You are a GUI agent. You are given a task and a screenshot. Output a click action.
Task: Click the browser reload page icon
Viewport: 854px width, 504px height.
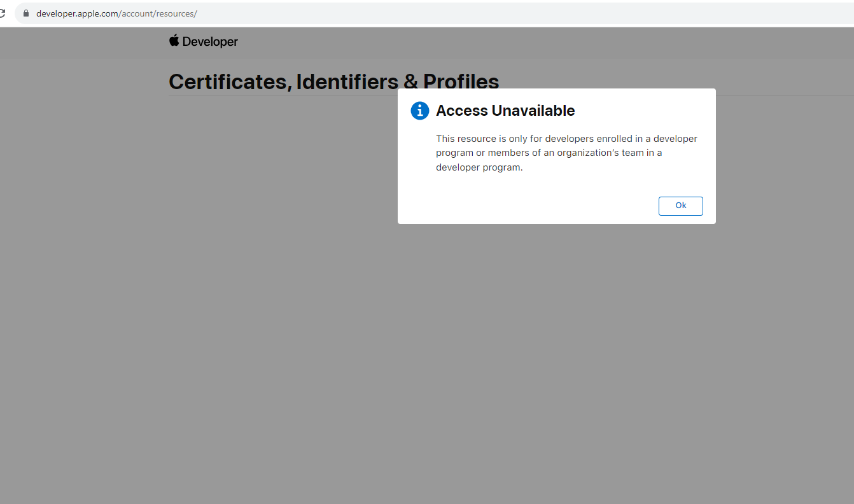click(3, 13)
